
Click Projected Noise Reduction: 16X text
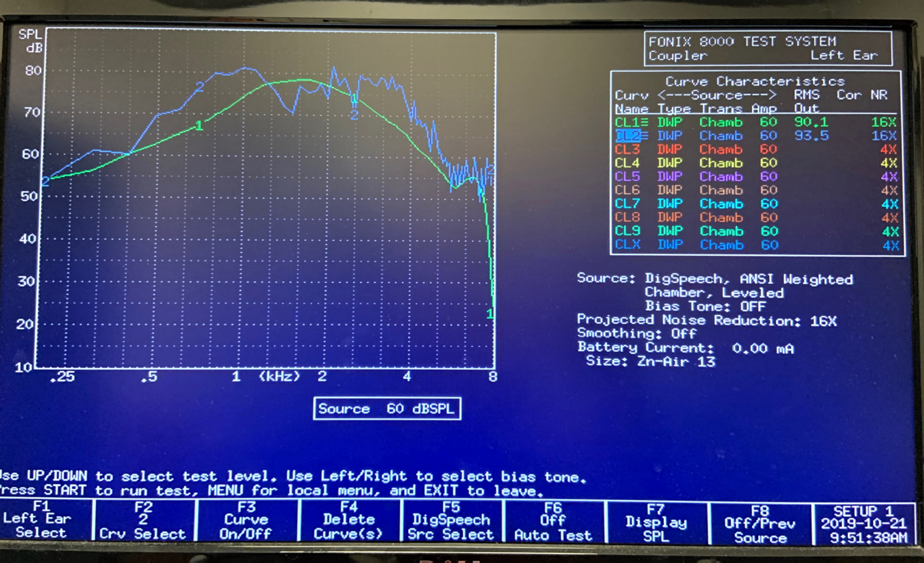(707, 320)
